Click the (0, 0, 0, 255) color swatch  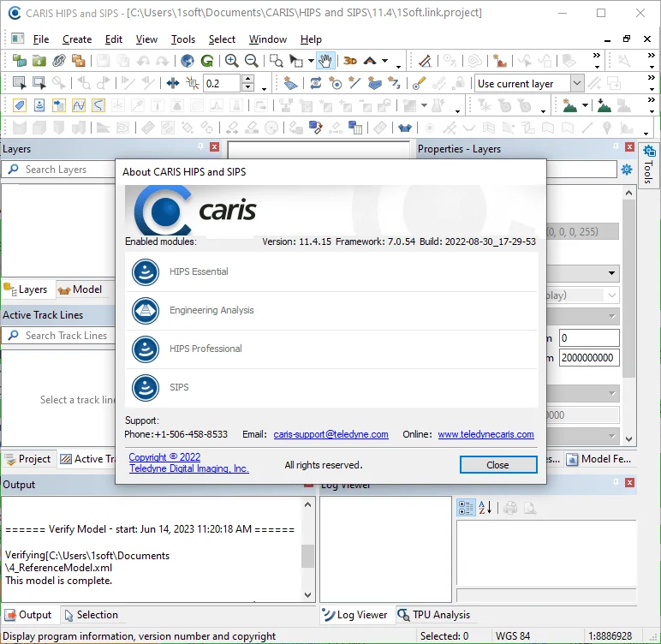click(582, 231)
